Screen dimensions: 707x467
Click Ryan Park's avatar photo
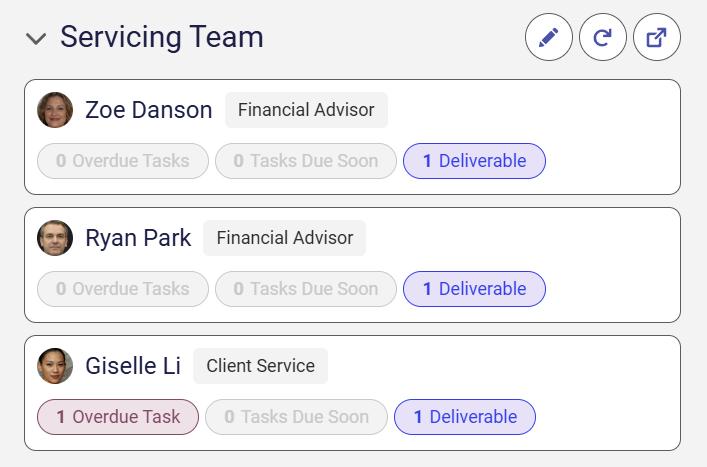[55, 238]
